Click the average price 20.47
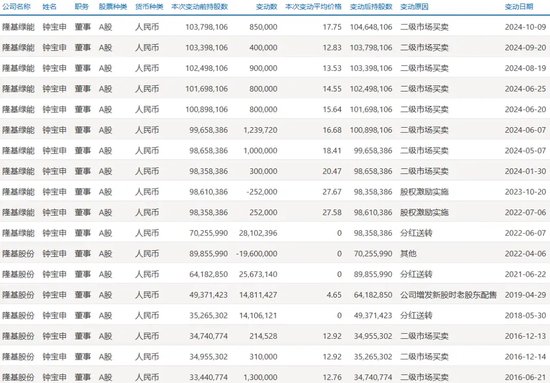 332,171
